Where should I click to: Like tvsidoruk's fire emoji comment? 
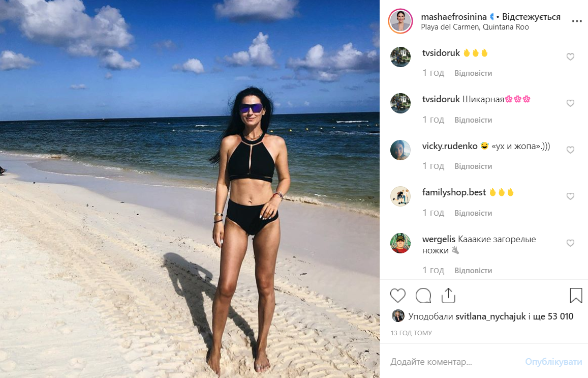pos(570,56)
